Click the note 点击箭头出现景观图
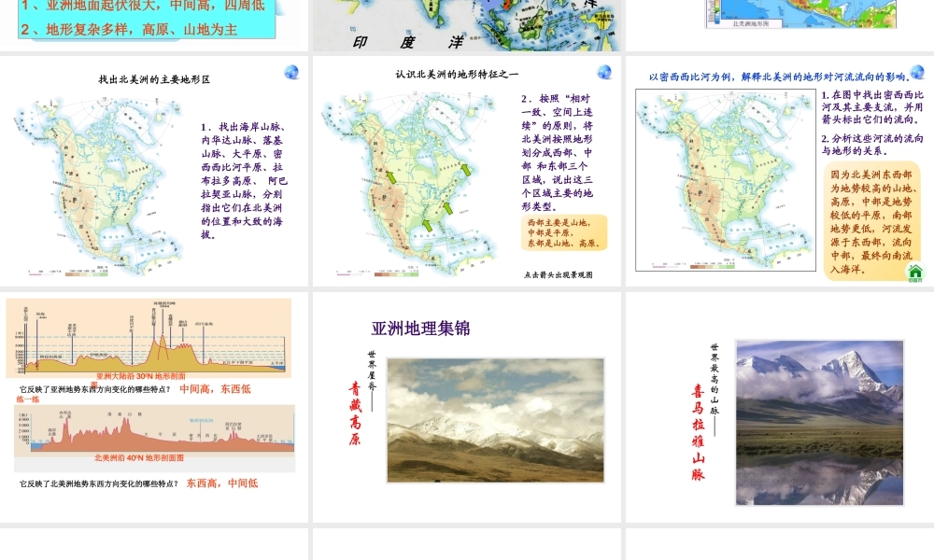This screenshot has width=934, height=560. 559,275
